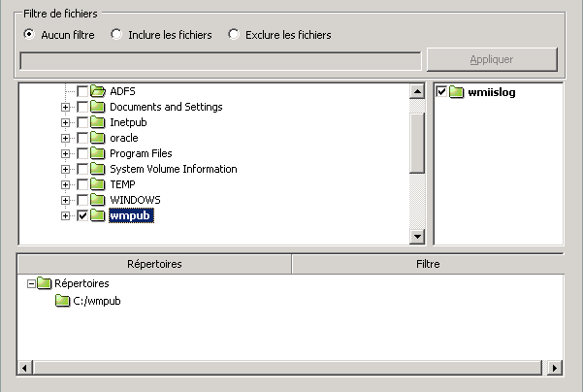Uncheck the wmpub folder checkbox
The width and height of the screenshot is (583, 392).
pyautogui.click(x=81, y=215)
